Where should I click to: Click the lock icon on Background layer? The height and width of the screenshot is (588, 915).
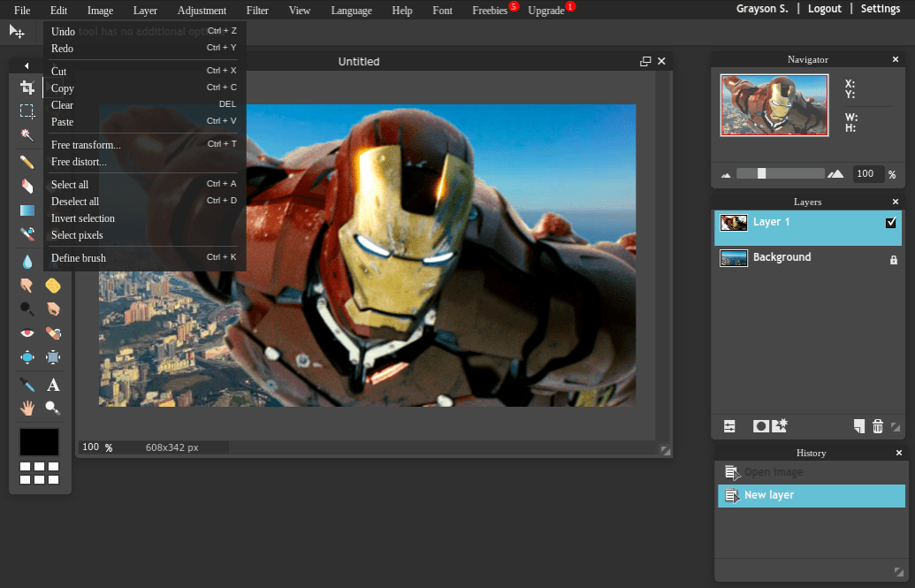[894, 260]
